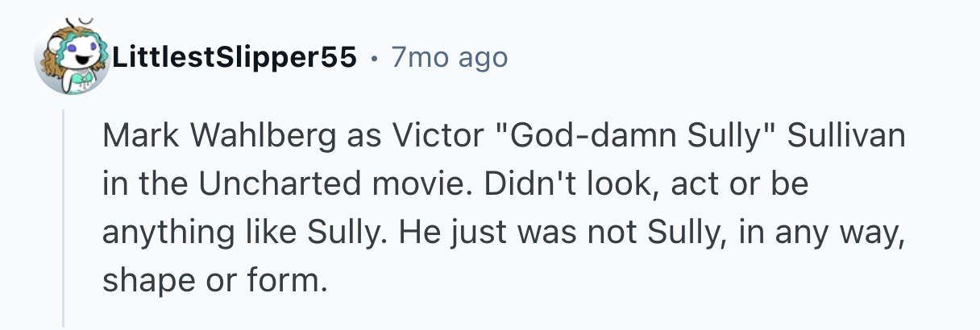This screenshot has height=330, width=980.
Task: Click the phrase "act or be"
Action: click(740, 185)
